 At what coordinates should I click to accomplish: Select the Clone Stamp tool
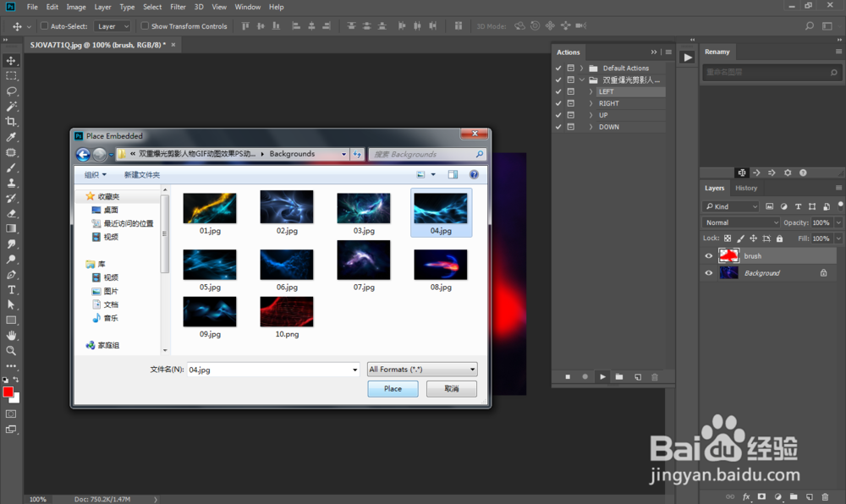point(11,183)
